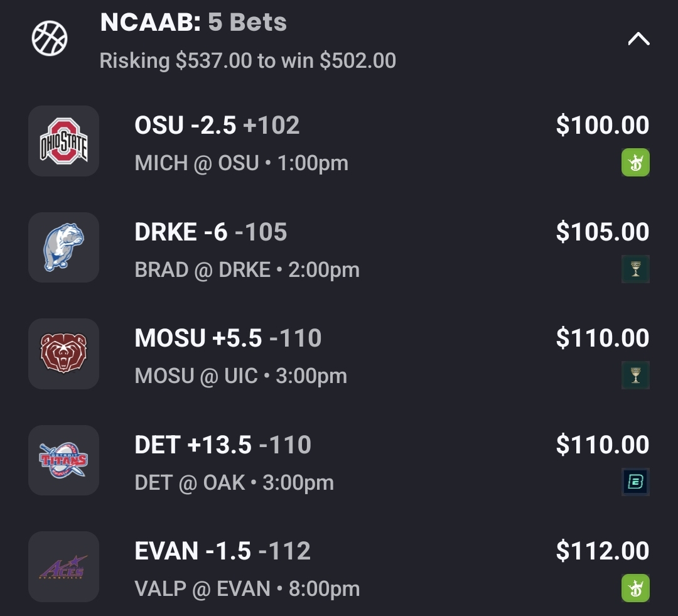Open the DRKE -6 -105 bet

point(210,232)
